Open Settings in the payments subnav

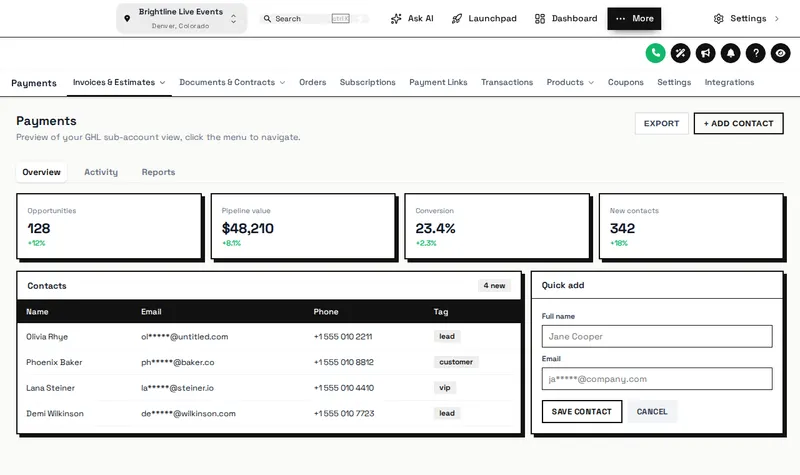tap(674, 82)
